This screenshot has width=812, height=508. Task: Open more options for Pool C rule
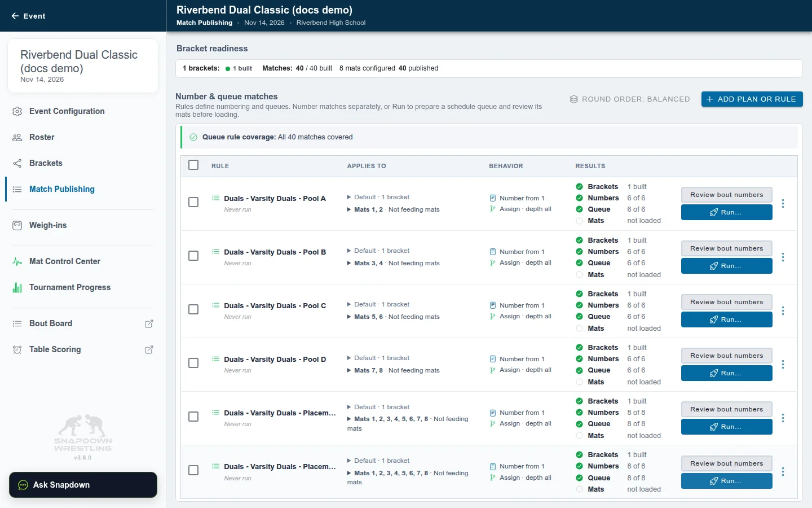click(x=783, y=311)
